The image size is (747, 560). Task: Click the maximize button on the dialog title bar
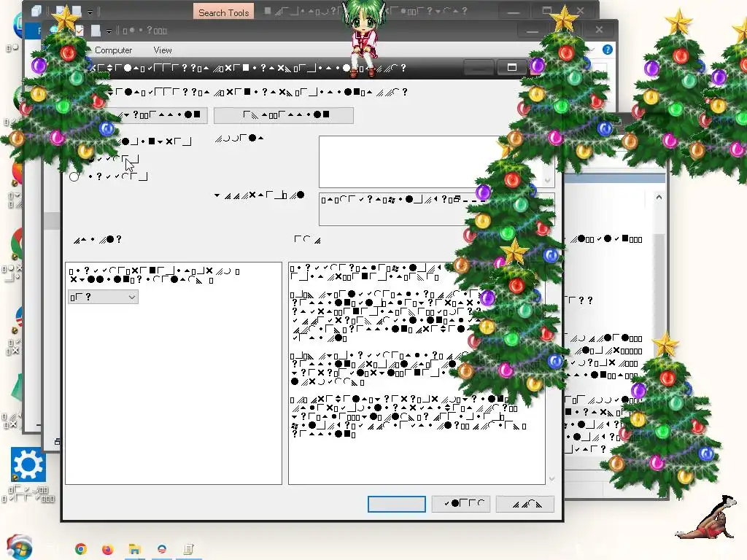(x=511, y=68)
